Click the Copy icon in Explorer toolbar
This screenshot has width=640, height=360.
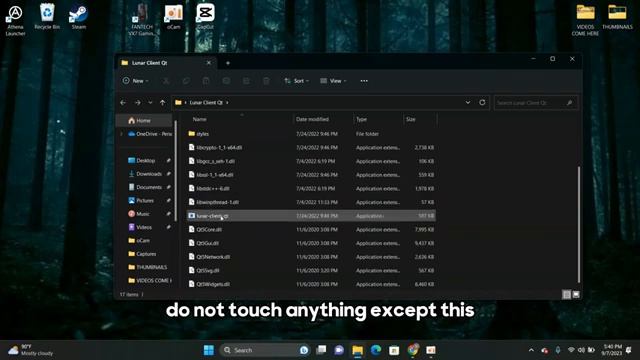click(x=186, y=81)
